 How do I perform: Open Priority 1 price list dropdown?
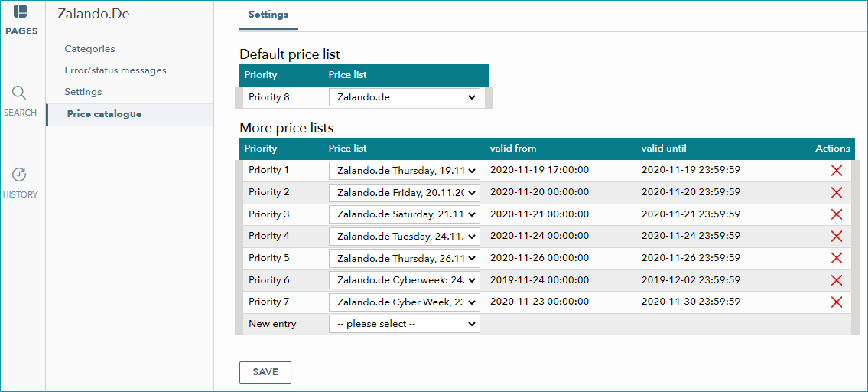(404, 171)
